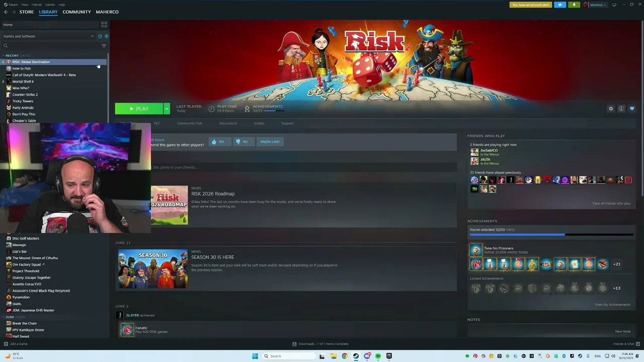Open the View menu
This screenshot has height=362, width=644.
tap(25, 5)
